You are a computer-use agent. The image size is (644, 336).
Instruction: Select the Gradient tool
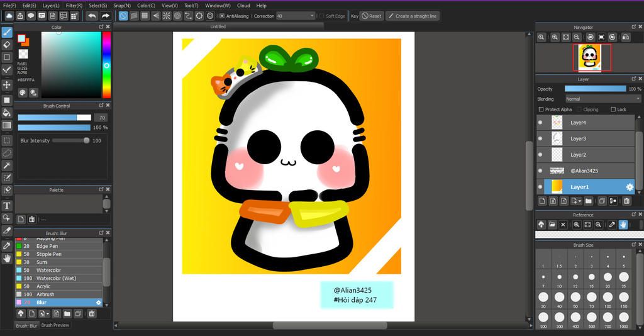tap(7, 125)
